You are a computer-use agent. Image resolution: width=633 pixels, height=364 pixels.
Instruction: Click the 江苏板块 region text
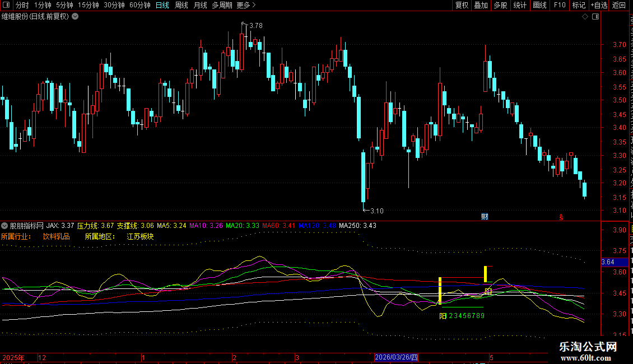pos(140,236)
